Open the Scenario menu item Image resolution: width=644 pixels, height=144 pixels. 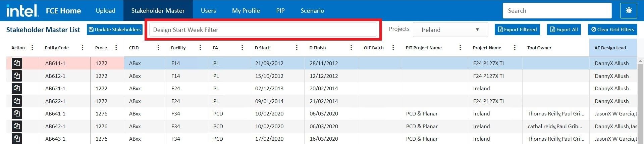pos(312,11)
